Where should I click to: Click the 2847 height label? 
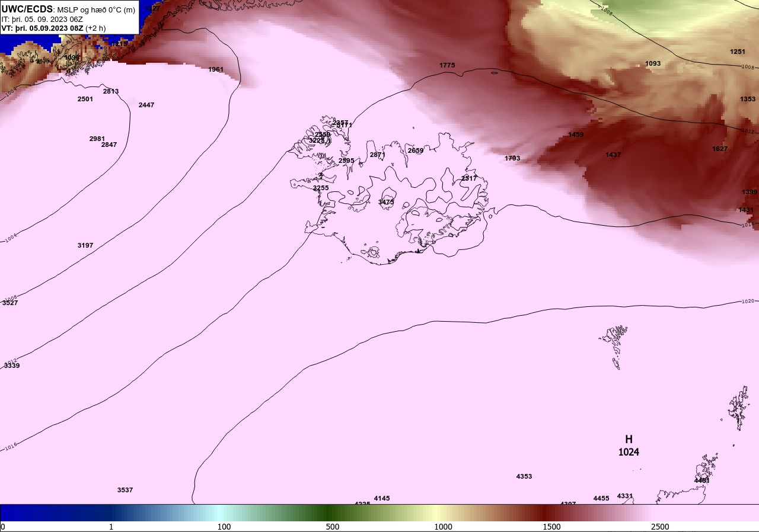pyautogui.click(x=109, y=145)
